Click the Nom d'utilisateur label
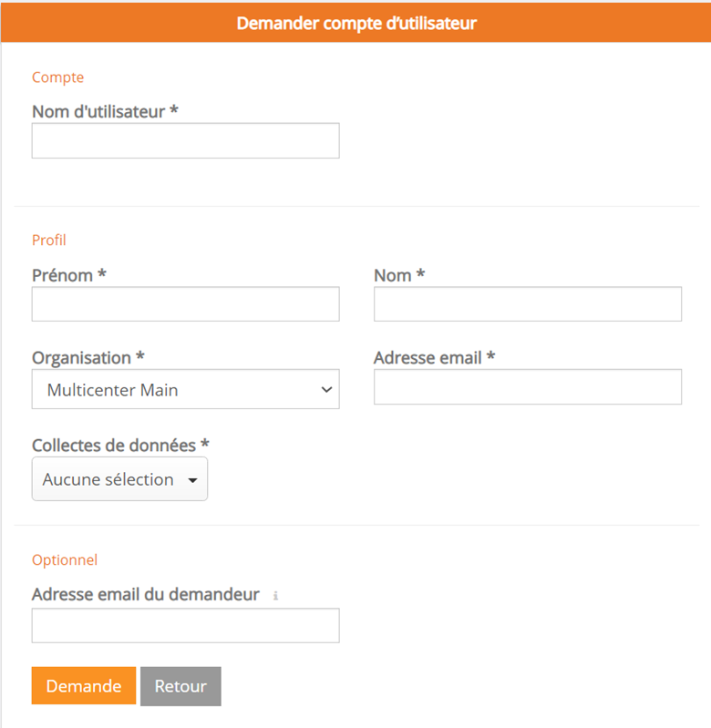 [x=105, y=111]
